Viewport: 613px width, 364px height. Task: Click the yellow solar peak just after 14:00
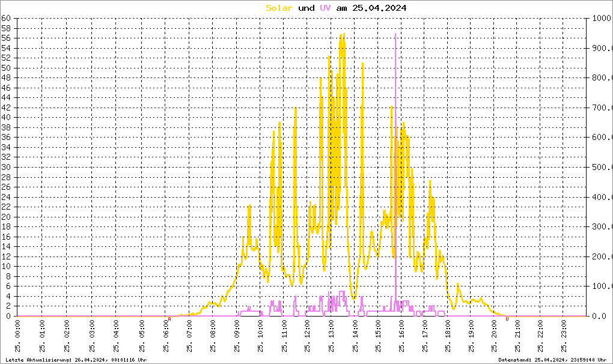pos(362,64)
